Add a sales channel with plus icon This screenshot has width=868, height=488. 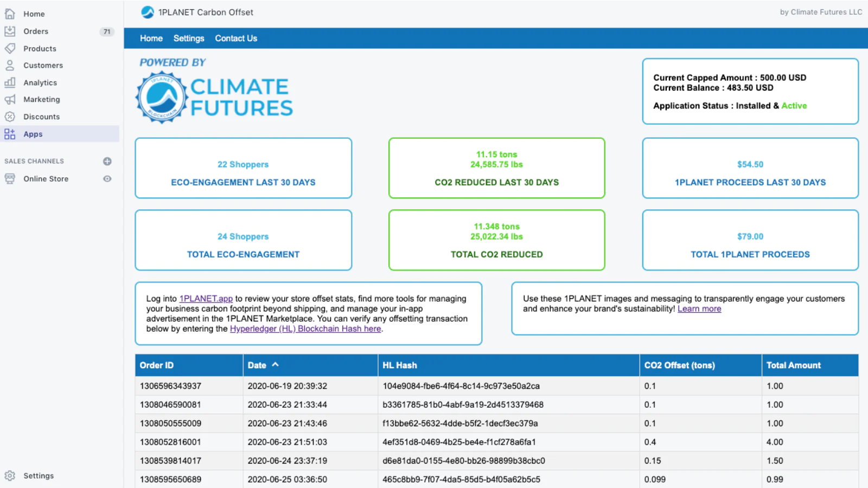(x=107, y=161)
